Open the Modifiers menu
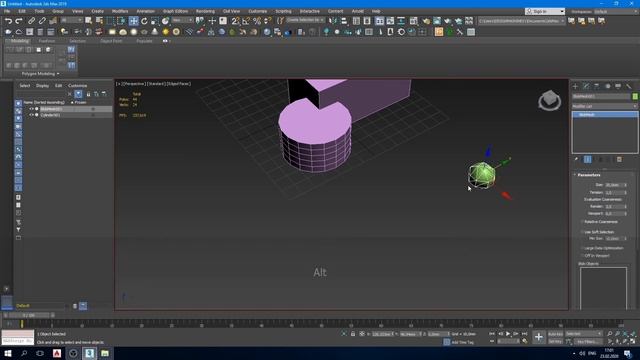The width and height of the screenshot is (640, 360). coord(120,11)
